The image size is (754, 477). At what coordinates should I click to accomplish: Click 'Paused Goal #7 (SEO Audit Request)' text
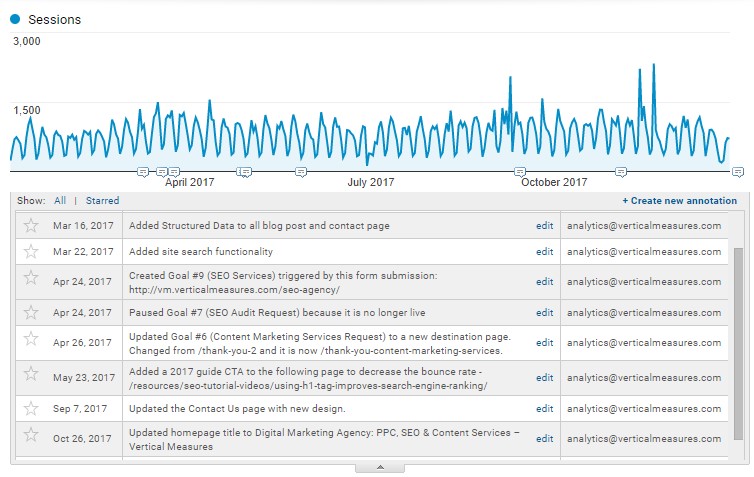[x=277, y=313]
